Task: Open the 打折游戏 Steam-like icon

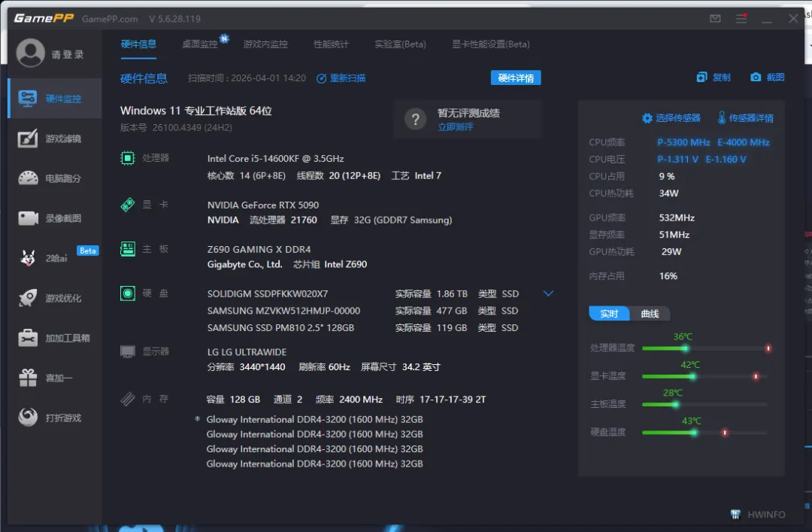Action: click(28, 417)
